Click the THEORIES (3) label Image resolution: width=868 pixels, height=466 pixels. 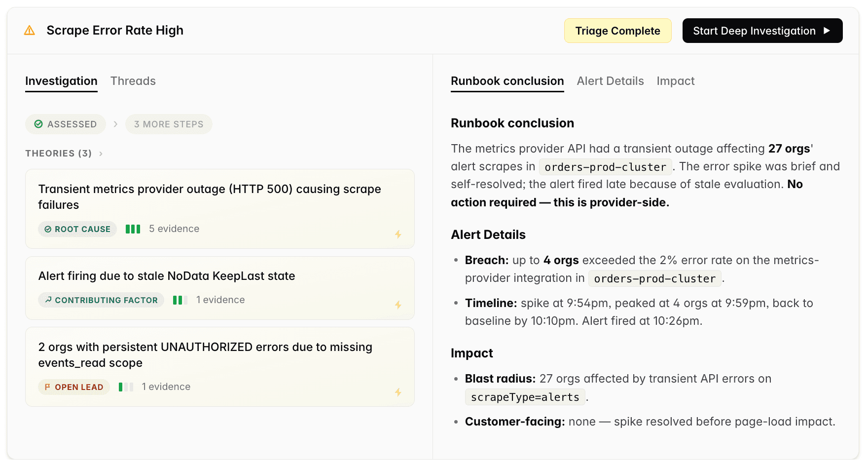59,154
